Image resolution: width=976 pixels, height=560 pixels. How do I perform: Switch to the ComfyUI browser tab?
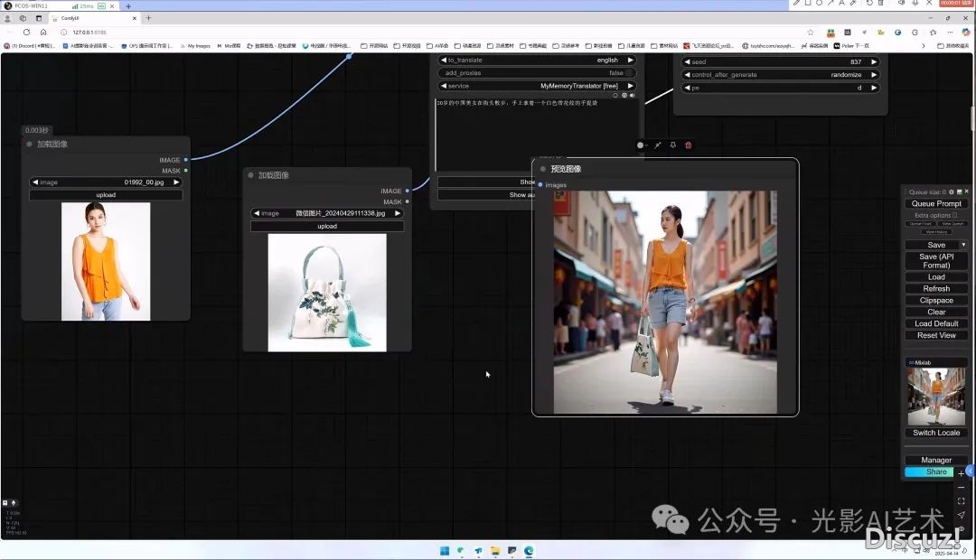click(x=93, y=18)
